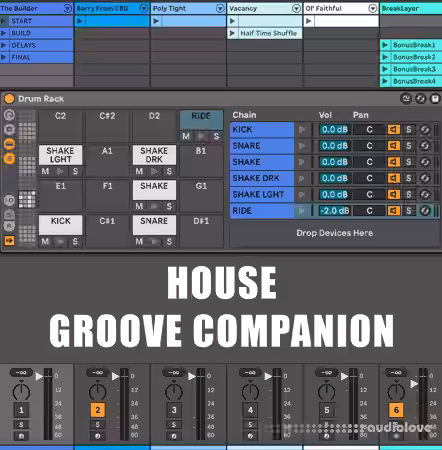Screen dimensions: 442x450
Task: Select the SHAKE chain
Action: click(262, 162)
